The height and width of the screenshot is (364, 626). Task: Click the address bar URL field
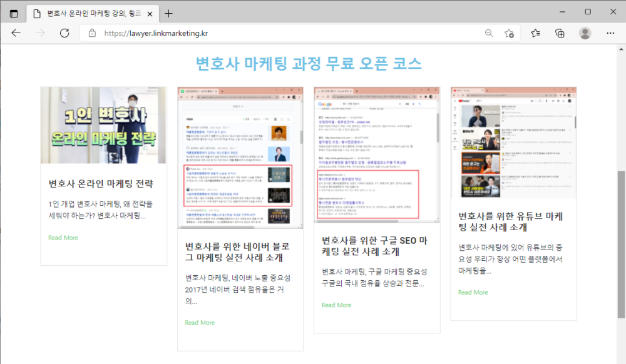pos(282,33)
